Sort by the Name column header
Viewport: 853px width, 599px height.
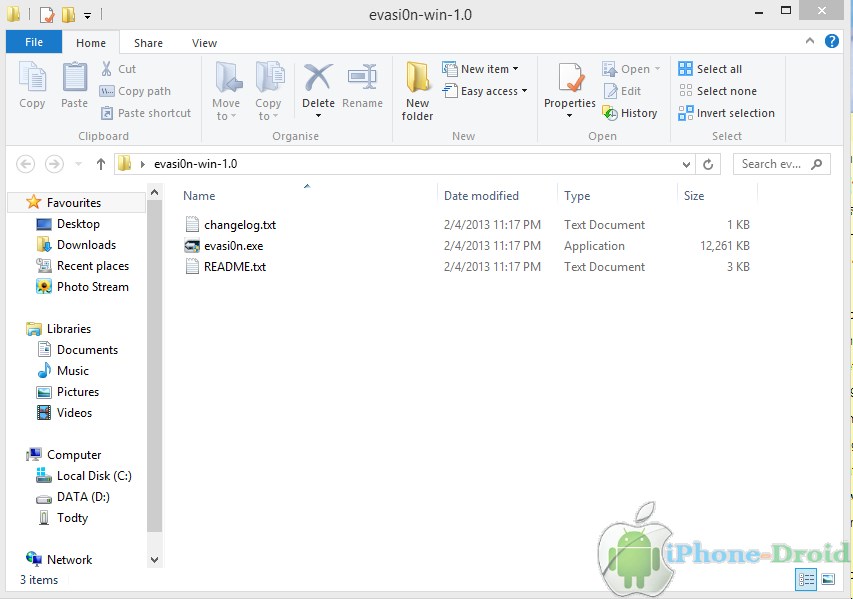click(x=199, y=196)
